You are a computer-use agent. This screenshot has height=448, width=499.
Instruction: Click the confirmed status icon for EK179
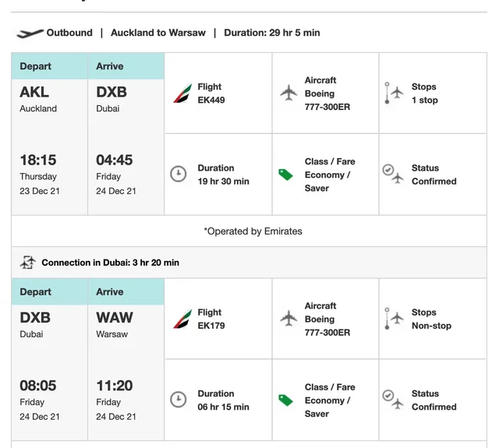tap(393, 400)
